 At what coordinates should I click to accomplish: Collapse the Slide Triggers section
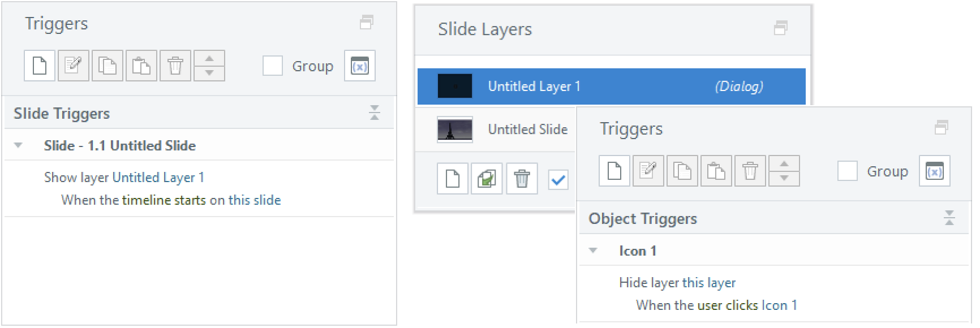click(x=375, y=113)
